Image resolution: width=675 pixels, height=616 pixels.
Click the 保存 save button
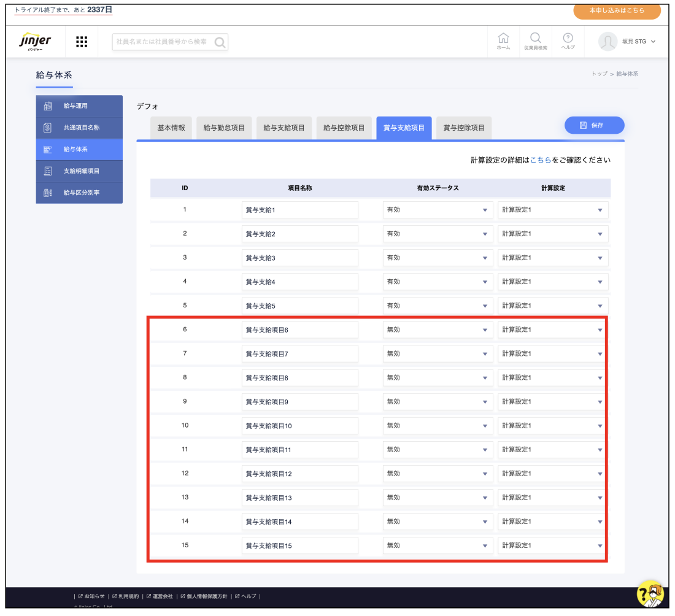[x=594, y=125]
